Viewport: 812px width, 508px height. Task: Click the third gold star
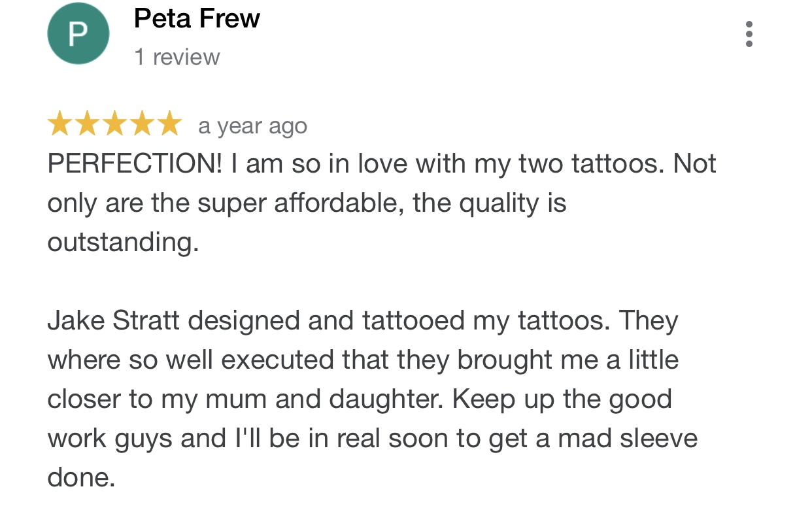pyautogui.click(x=114, y=124)
